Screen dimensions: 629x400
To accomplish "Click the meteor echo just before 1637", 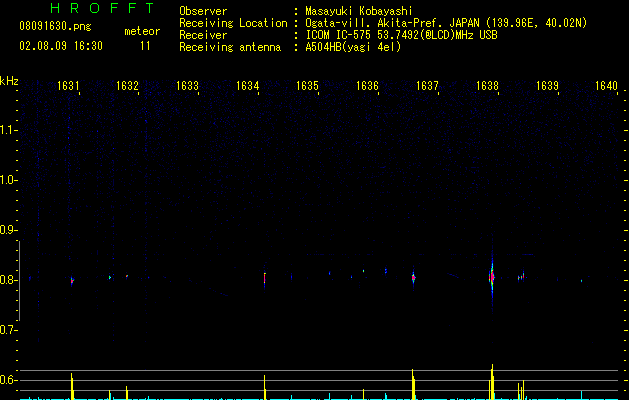I will tap(413, 277).
